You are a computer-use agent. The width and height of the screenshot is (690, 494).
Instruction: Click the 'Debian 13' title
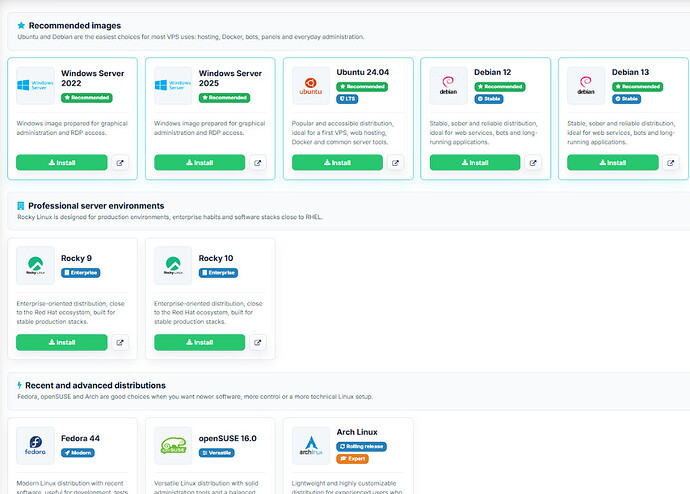[x=631, y=72]
